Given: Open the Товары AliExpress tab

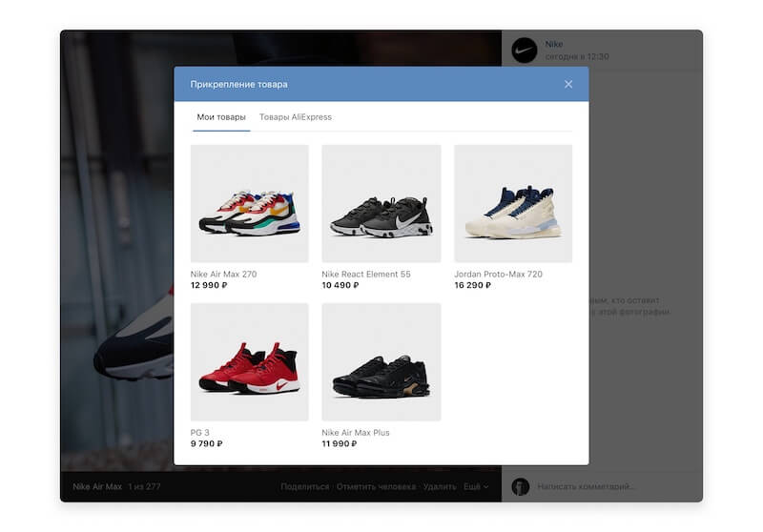Looking at the screenshot, I should pos(296,117).
